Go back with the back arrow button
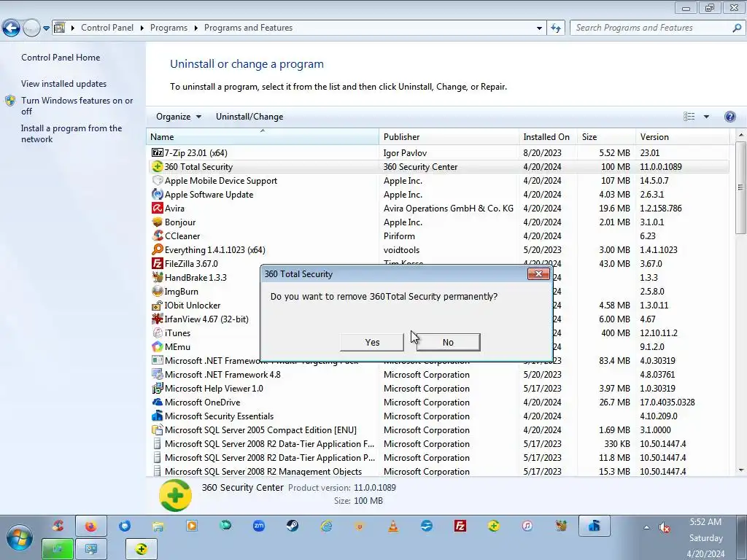Viewport: 747px width, 560px height. coord(11,28)
